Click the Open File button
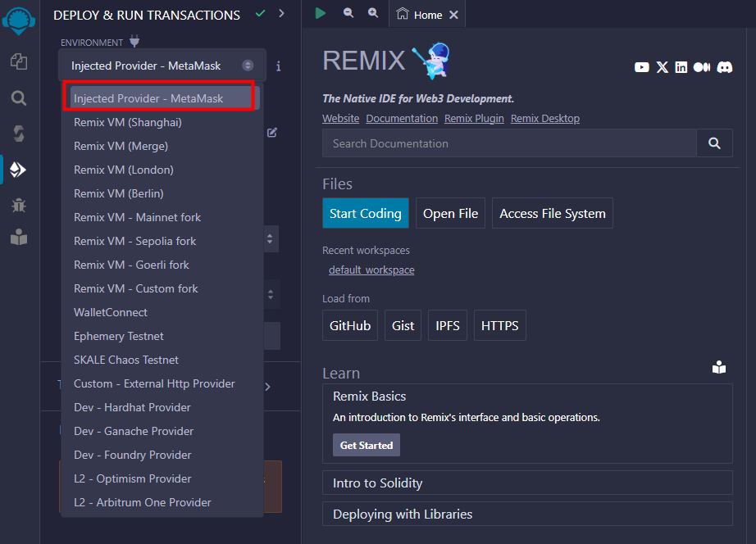 click(450, 213)
